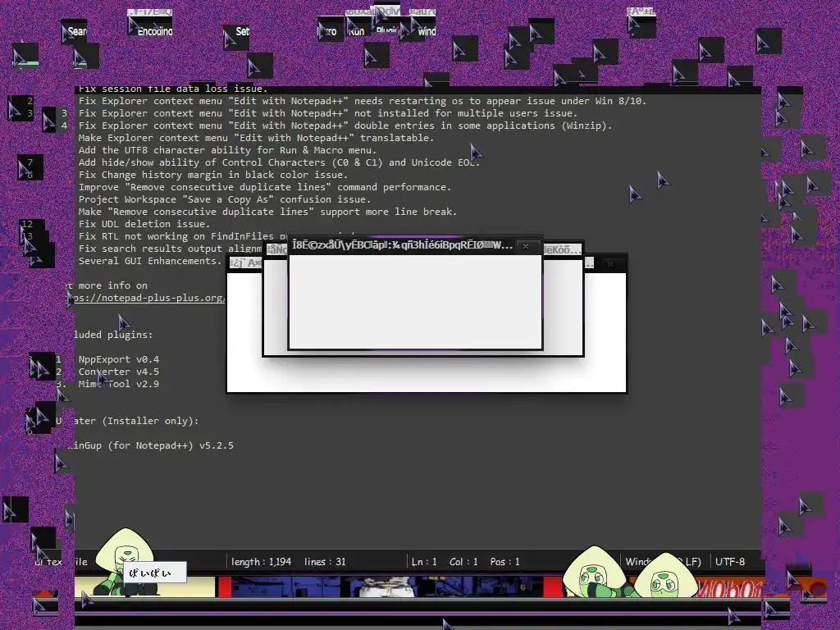Click 'Project Workspace "Save a Copy As"' line
Image resolution: width=840 pixels, height=630 pixels.
pos(225,199)
